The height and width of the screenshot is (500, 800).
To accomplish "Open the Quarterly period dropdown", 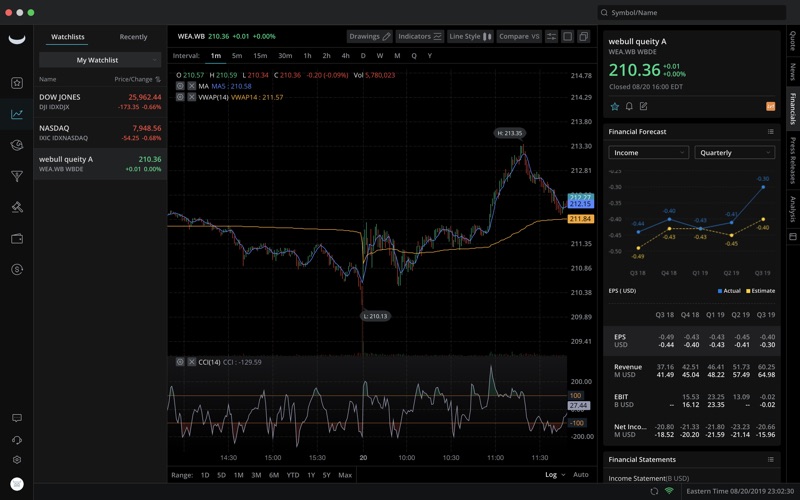I will pyautogui.click(x=734, y=153).
